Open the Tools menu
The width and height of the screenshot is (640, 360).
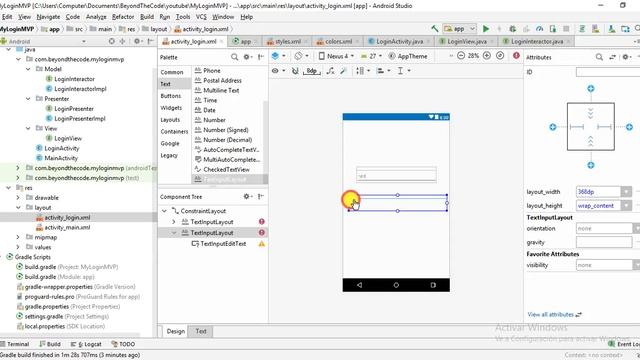coord(183,17)
